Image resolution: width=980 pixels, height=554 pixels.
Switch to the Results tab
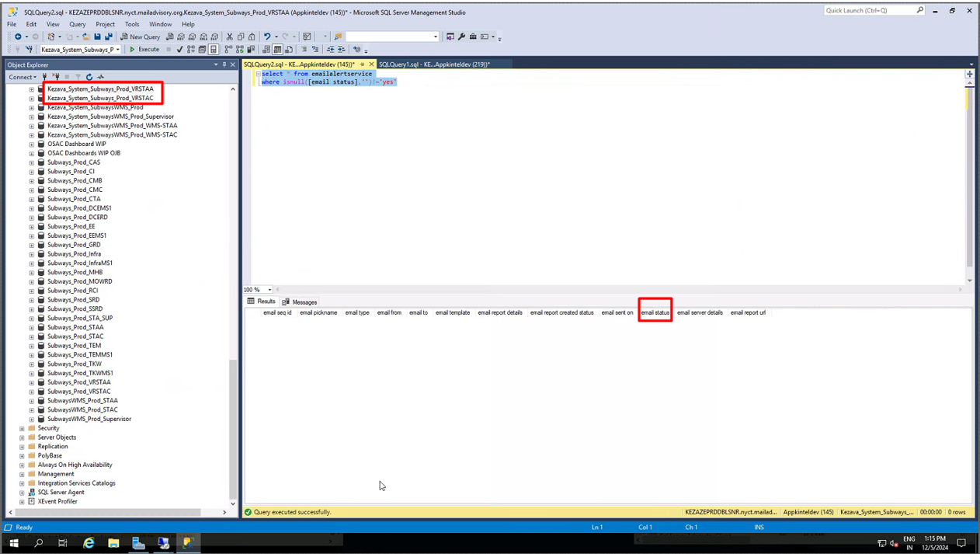point(262,301)
